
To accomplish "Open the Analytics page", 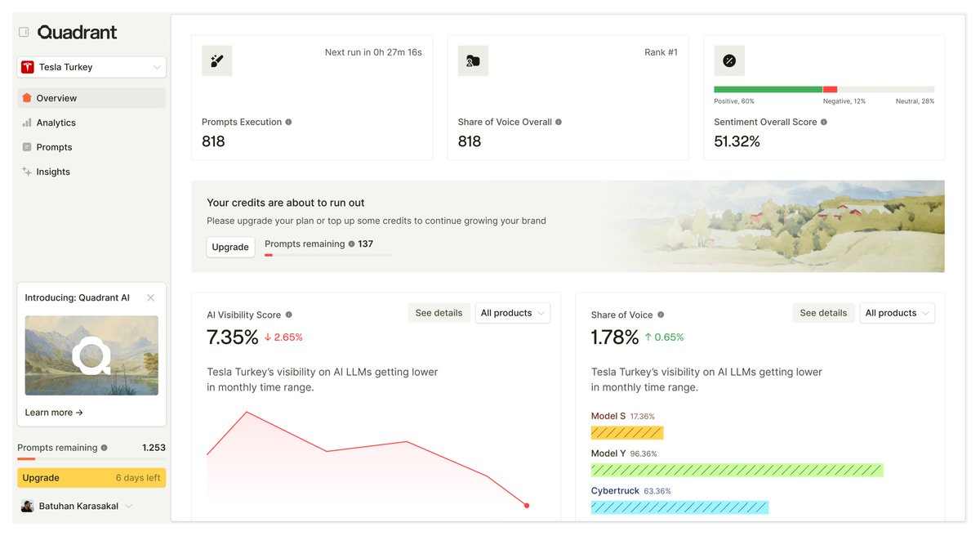I will pyautogui.click(x=91, y=123).
